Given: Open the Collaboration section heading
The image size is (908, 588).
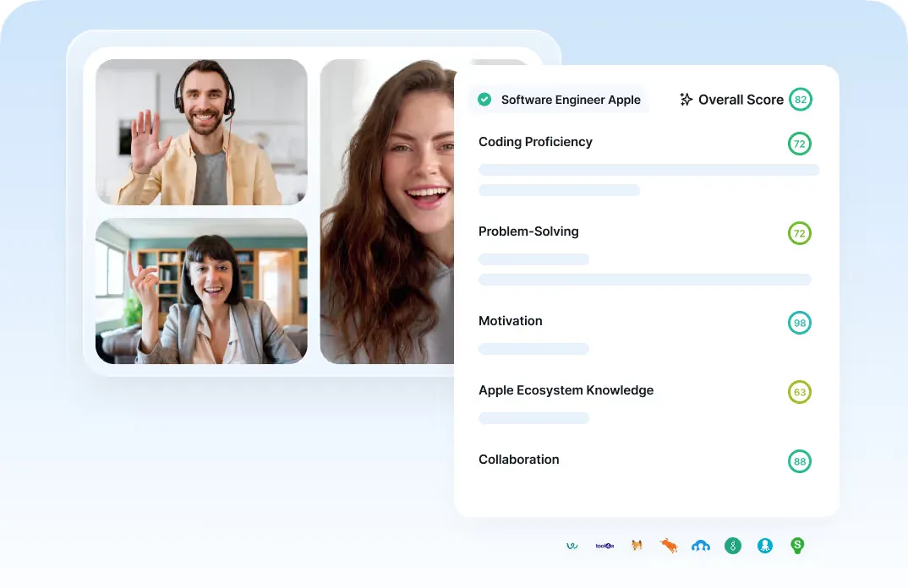Looking at the screenshot, I should 518,460.
